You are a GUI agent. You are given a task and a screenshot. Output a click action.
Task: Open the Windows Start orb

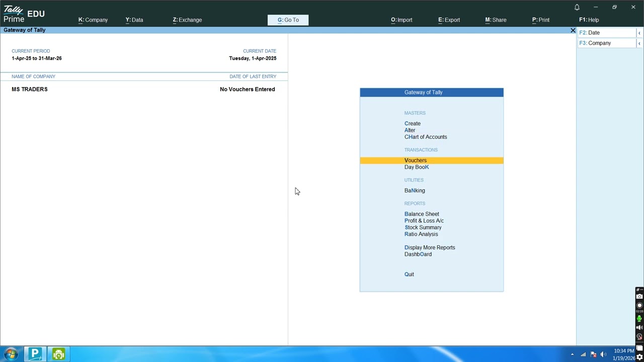(11, 354)
